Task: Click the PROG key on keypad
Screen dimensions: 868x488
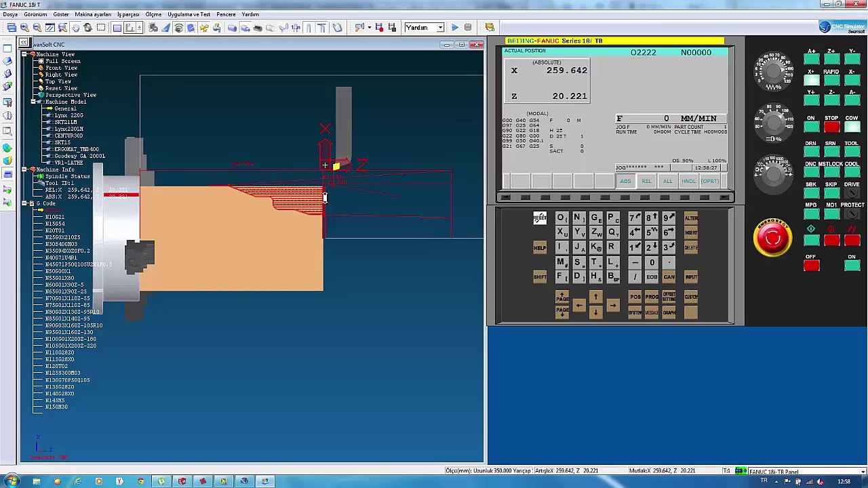Action: 652,297
